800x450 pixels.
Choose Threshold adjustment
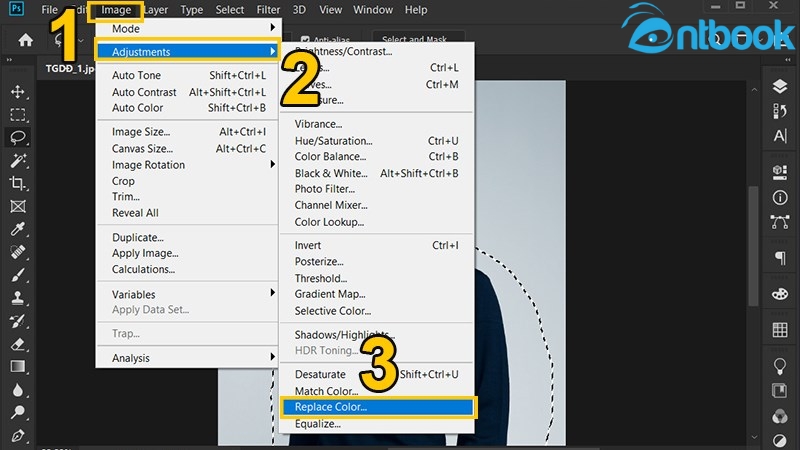pyautogui.click(x=377, y=279)
